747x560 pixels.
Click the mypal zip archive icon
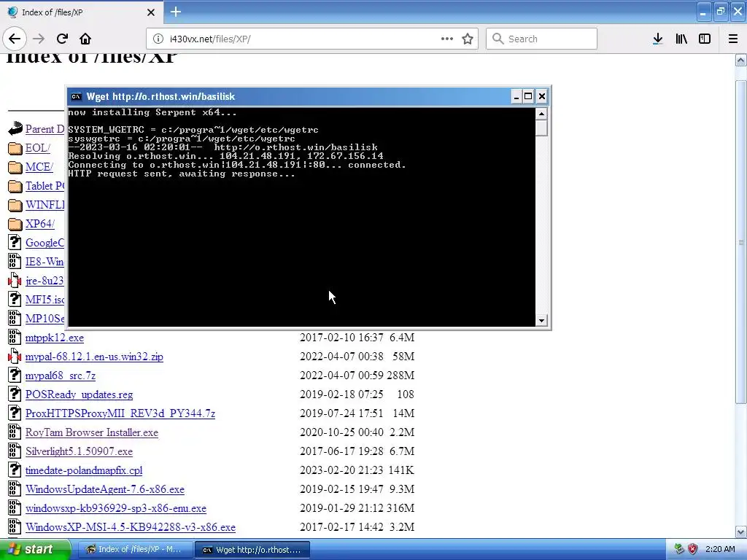(x=15, y=357)
